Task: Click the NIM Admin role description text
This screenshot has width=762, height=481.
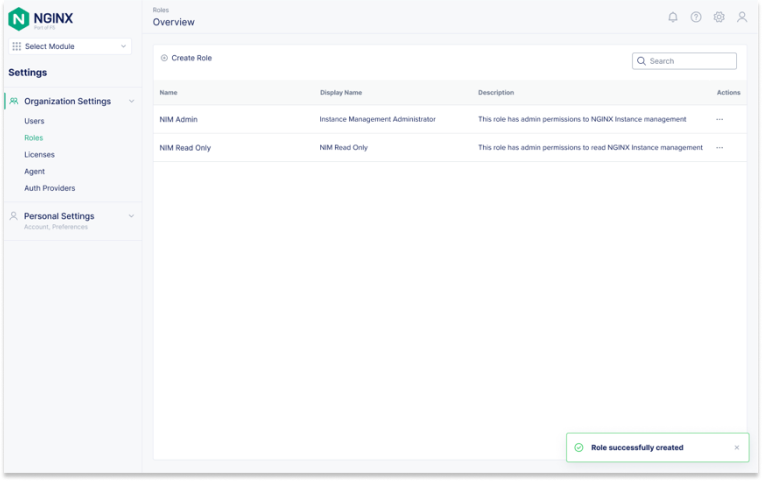Action: (582, 119)
